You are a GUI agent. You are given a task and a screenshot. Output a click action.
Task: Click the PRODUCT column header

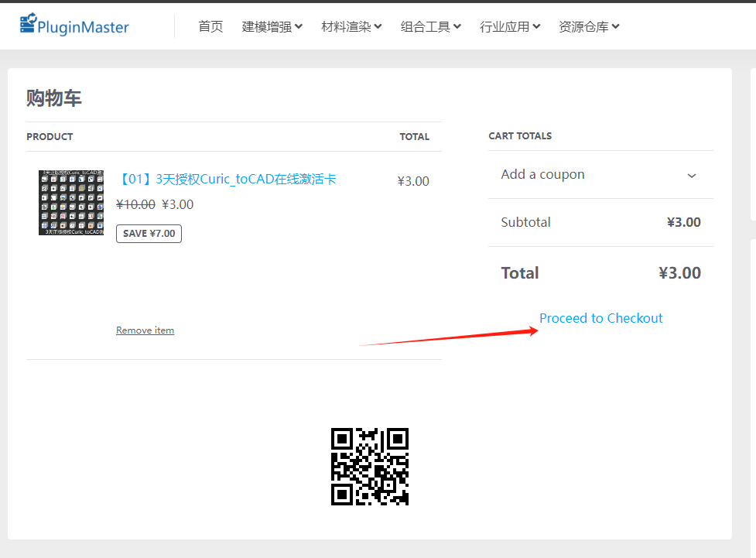click(50, 137)
